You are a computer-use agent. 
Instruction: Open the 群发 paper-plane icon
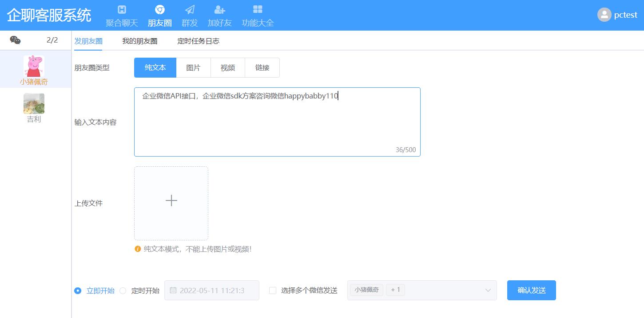(190, 9)
